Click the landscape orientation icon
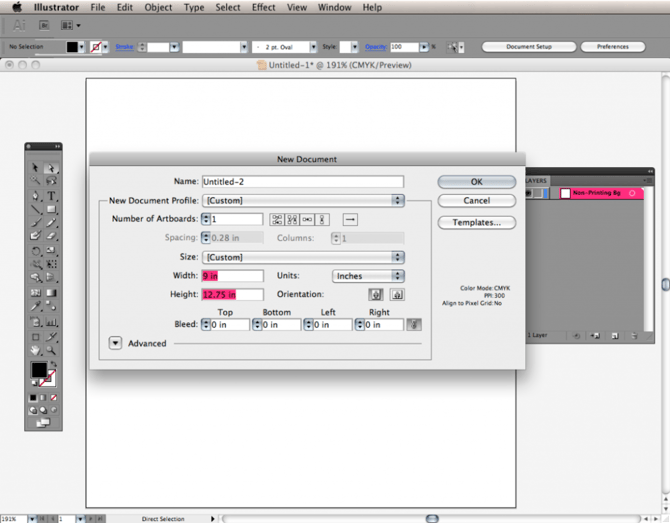 [397, 294]
